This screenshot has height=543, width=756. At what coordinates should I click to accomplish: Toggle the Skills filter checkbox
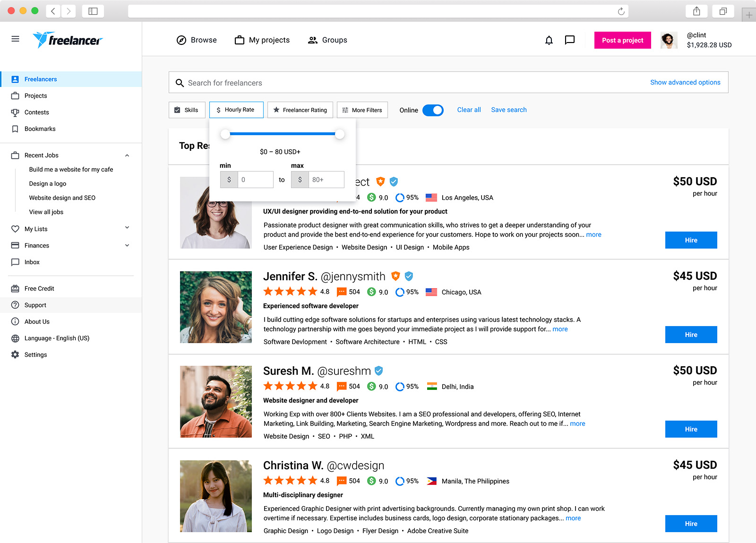coord(177,110)
